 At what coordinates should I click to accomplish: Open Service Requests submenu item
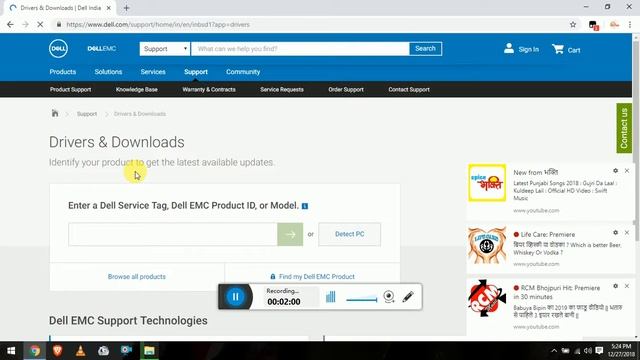(x=282, y=89)
